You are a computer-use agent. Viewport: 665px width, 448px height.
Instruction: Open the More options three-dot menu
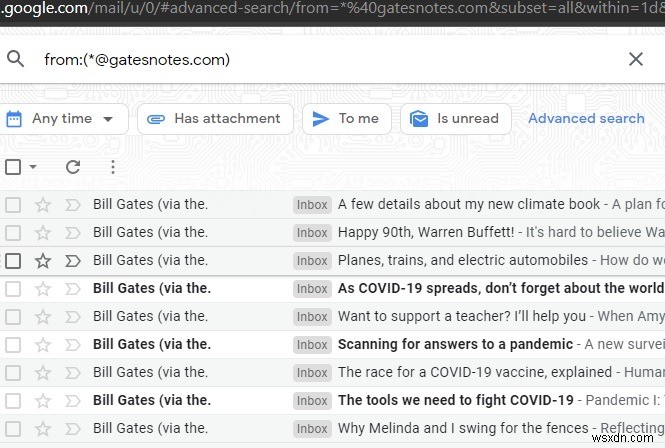(x=113, y=167)
